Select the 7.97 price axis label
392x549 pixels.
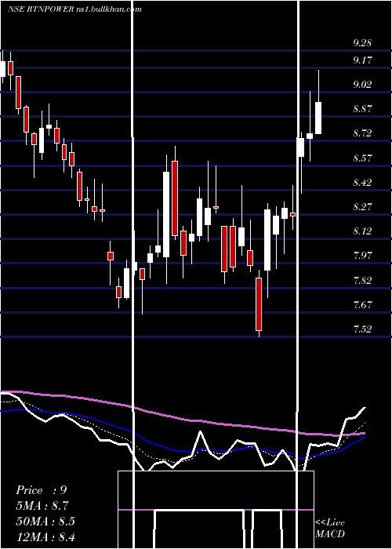(x=362, y=255)
